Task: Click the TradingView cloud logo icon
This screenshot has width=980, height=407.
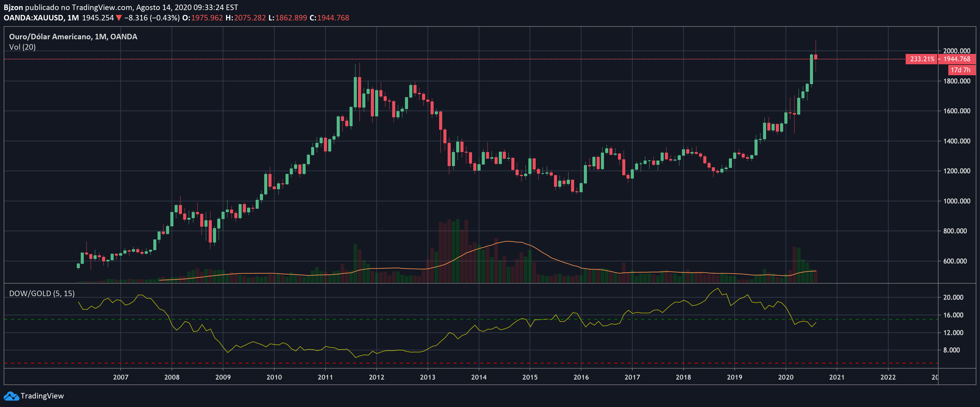Action: (x=11, y=396)
